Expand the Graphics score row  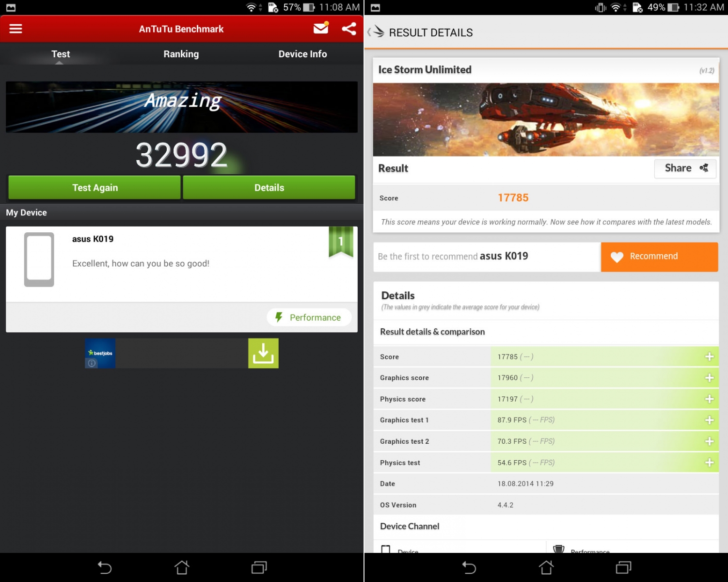[x=709, y=378]
